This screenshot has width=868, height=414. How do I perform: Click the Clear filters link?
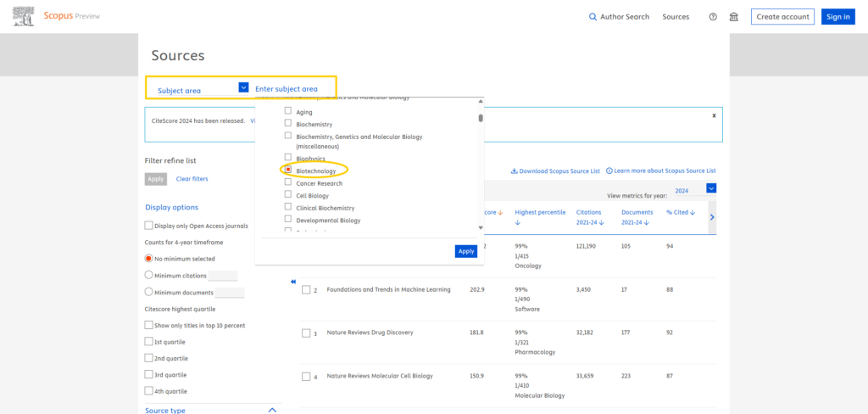[192, 179]
